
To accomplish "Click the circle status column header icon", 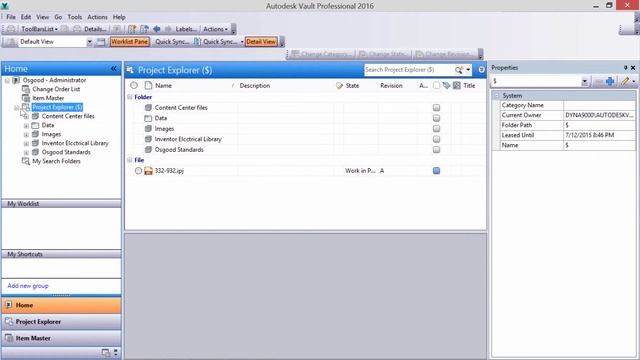I will (x=134, y=85).
